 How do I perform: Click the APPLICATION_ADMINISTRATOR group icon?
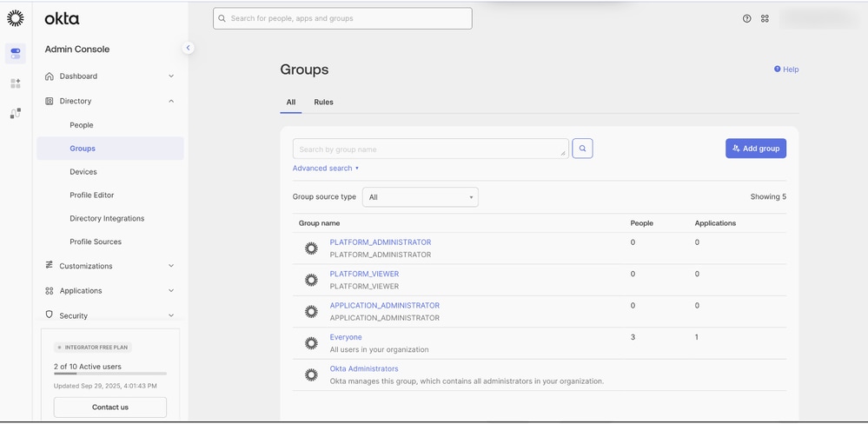coord(311,312)
